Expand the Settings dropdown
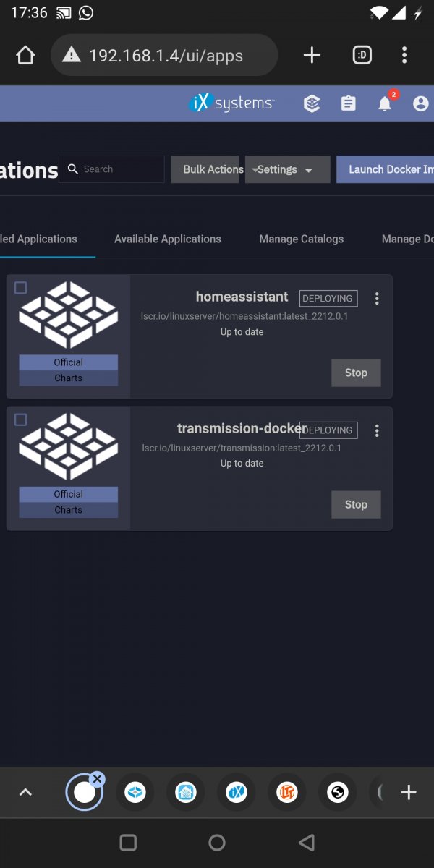434x868 pixels. [x=288, y=169]
